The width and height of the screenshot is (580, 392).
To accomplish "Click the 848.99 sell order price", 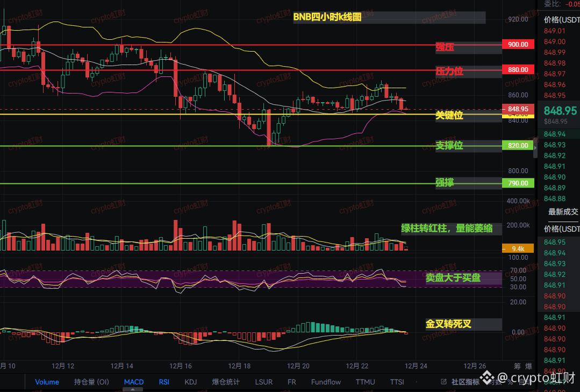I will pyautogui.click(x=555, y=52).
